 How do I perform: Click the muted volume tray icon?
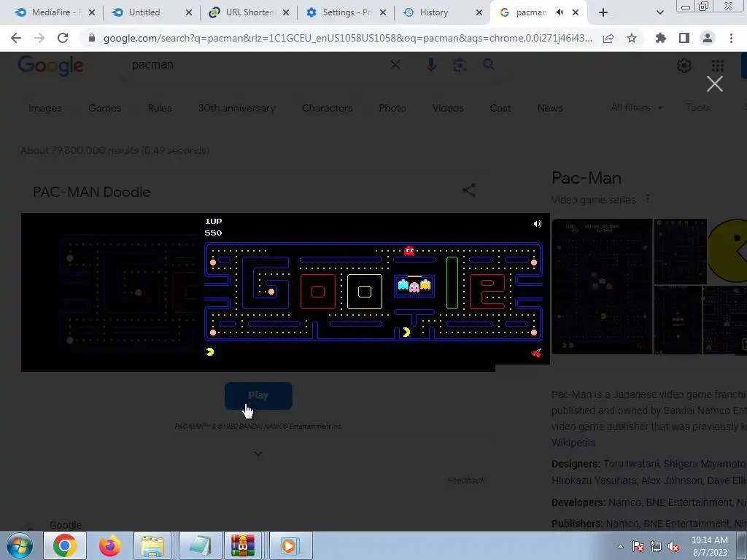tap(673, 546)
